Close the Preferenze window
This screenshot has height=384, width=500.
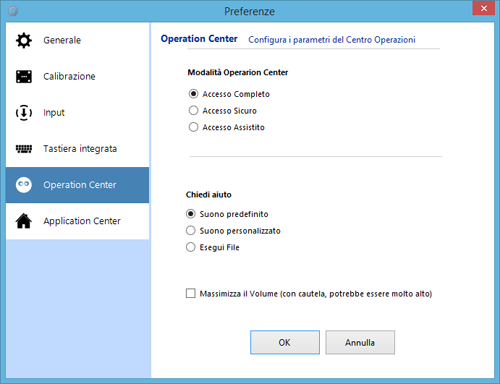coord(484,8)
